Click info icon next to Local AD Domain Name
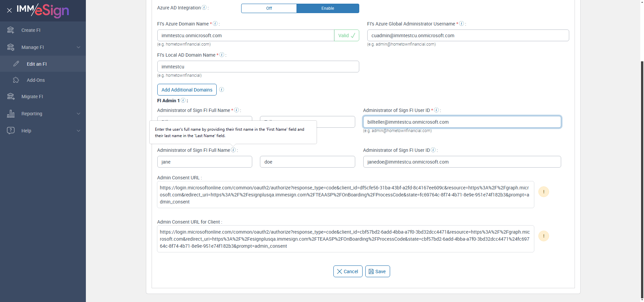 pos(222,55)
